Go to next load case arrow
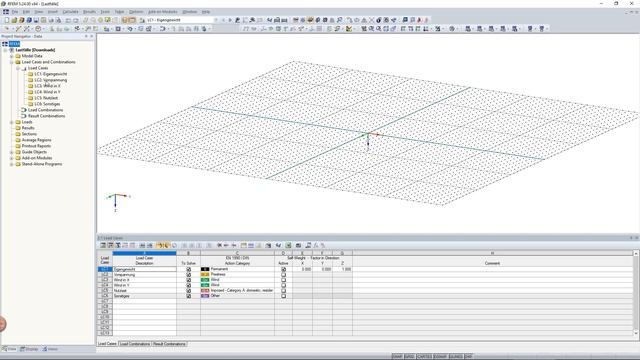640x360 pixels. (x=230, y=20)
